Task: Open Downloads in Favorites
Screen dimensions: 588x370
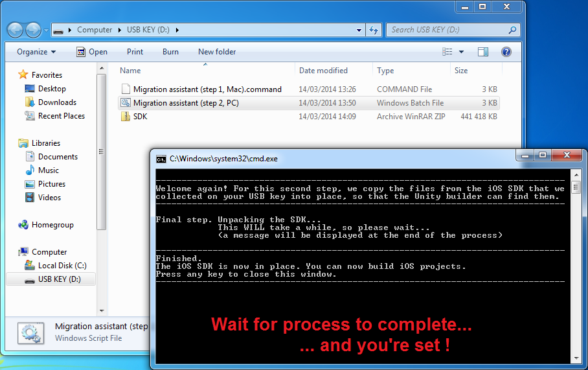Action: point(57,102)
